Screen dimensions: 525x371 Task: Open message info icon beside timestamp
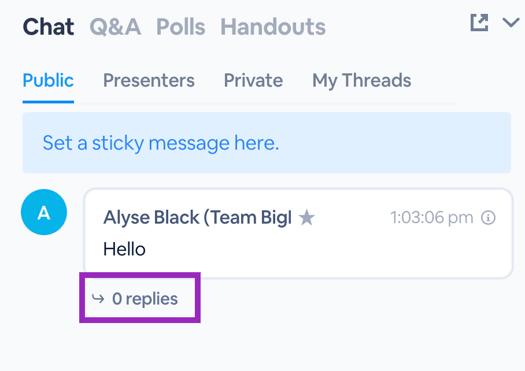point(488,218)
